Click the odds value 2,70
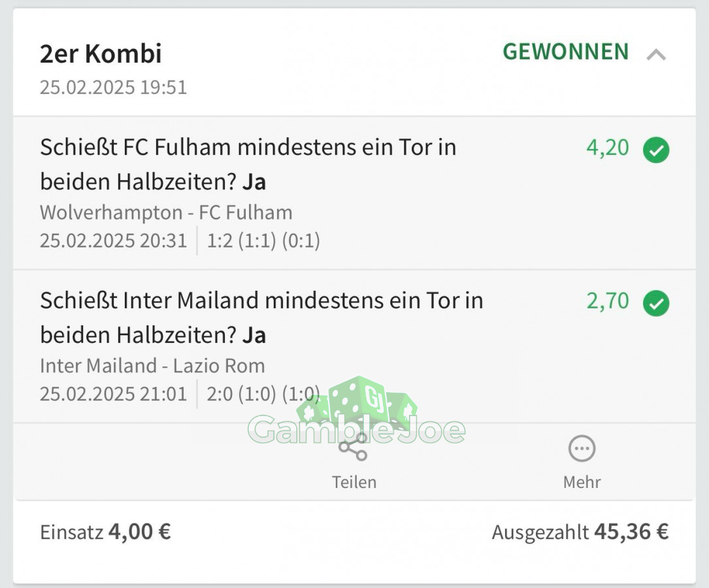709x588 pixels. (608, 301)
